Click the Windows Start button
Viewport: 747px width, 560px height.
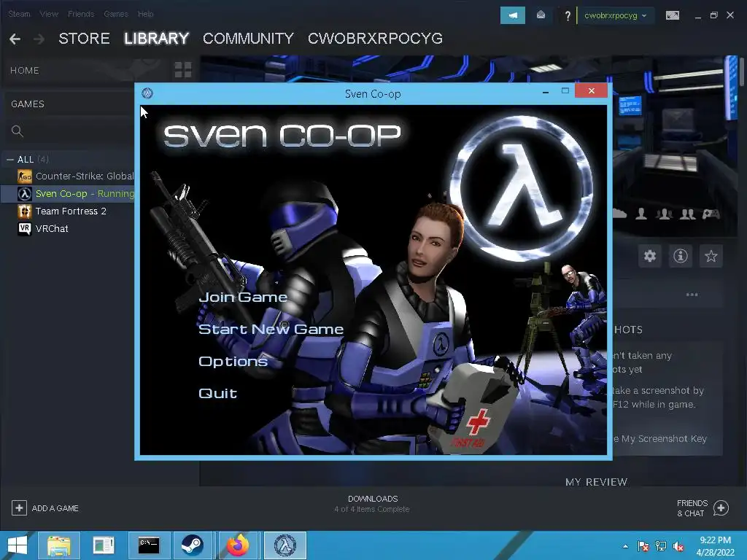pos(18,545)
